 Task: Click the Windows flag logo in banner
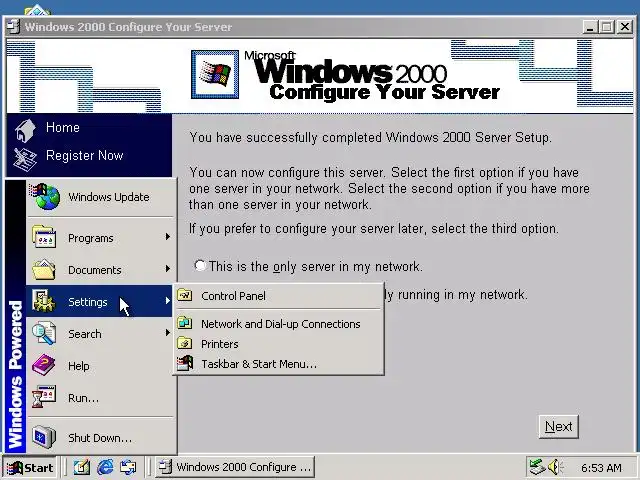click(215, 74)
